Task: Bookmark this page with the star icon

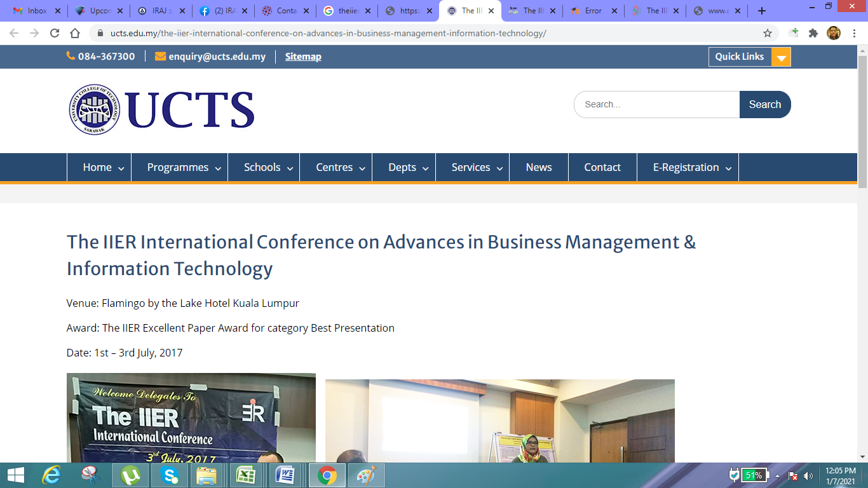Action: pos(768,33)
